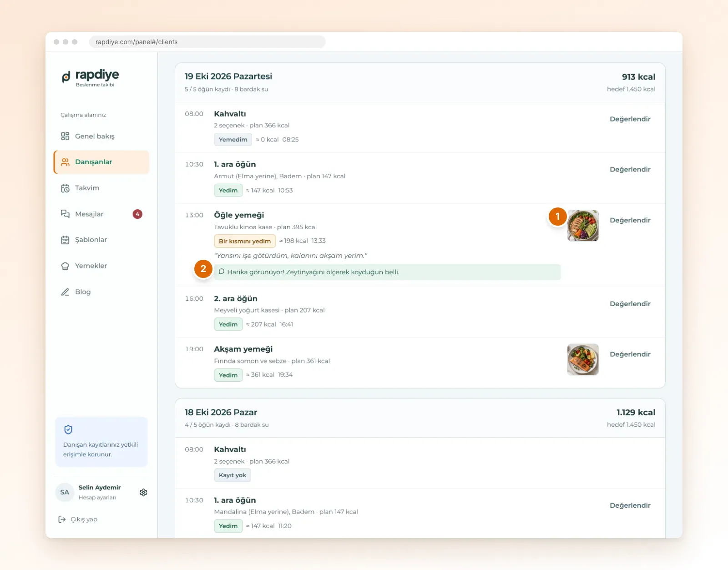This screenshot has width=728, height=570.
Task: Open account settings gear icon
Action: click(143, 492)
